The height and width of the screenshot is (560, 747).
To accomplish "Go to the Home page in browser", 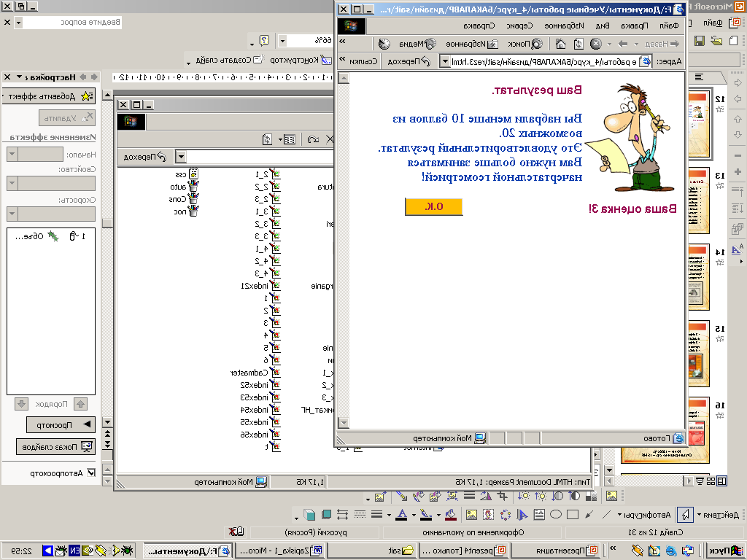I will coord(561,44).
